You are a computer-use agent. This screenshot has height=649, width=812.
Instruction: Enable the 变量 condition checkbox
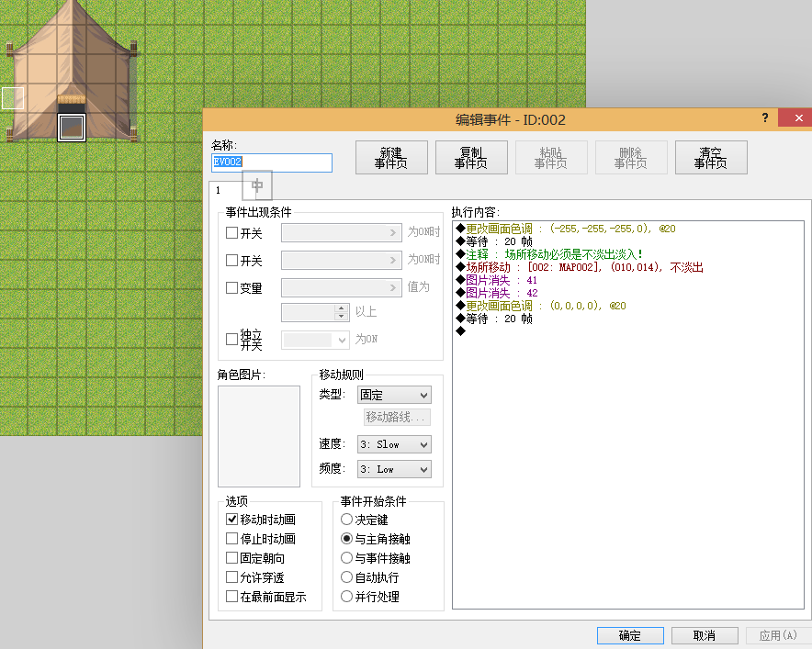pos(232,287)
